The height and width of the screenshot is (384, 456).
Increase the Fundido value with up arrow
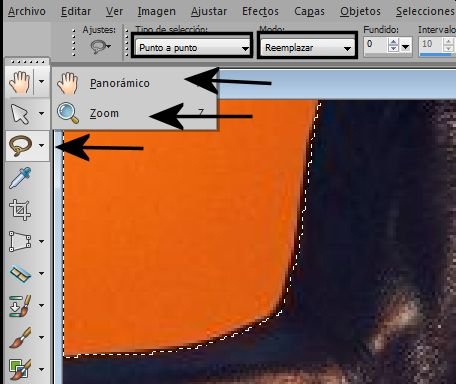[x=394, y=41]
